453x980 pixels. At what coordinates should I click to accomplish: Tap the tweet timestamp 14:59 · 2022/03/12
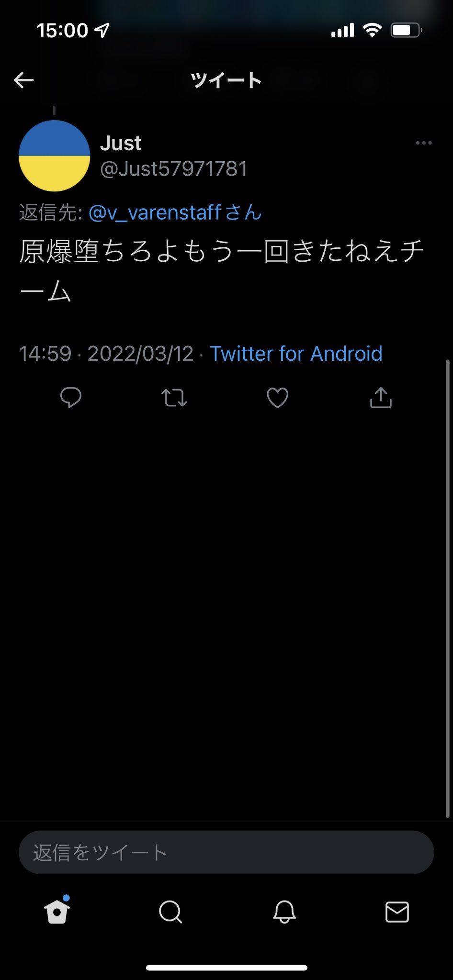(106, 354)
